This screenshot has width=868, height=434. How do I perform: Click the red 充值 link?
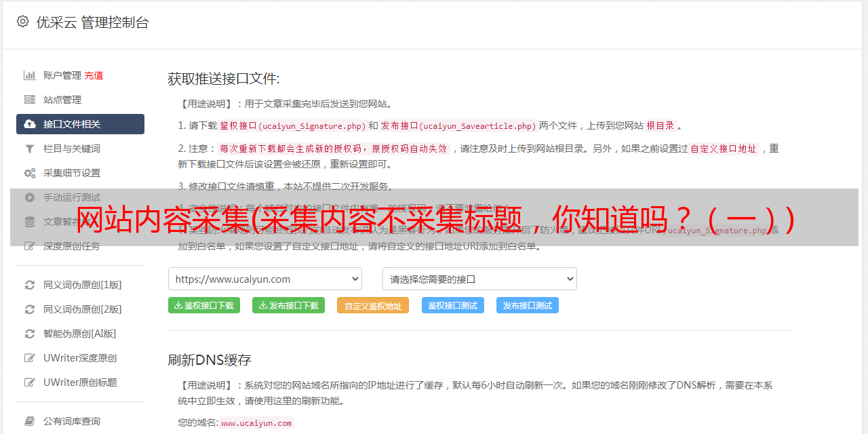pyautogui.click(x=94, y=75)
